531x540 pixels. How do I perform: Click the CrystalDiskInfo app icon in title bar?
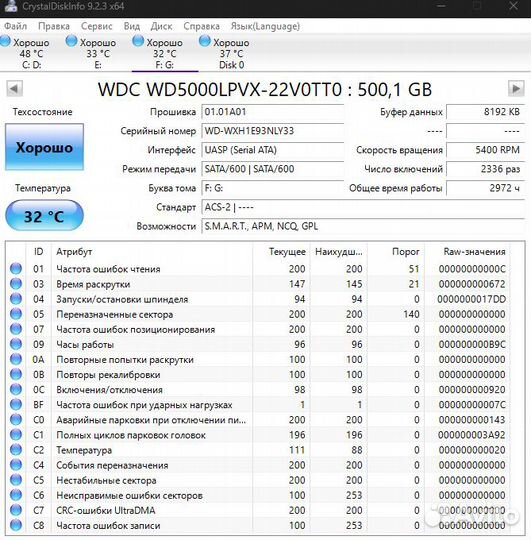[x=11, y=6]
